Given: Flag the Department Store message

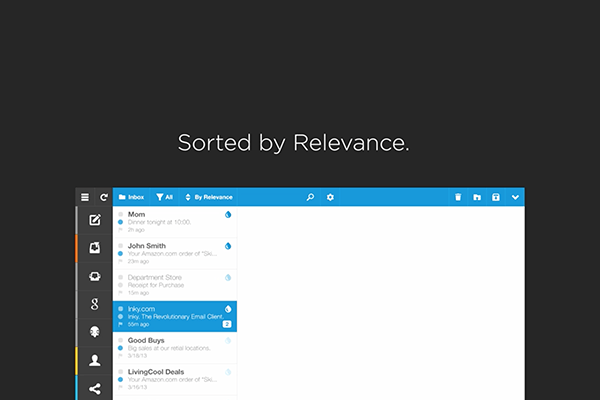Looking at the screenshot, I should (x=121, y=293).
